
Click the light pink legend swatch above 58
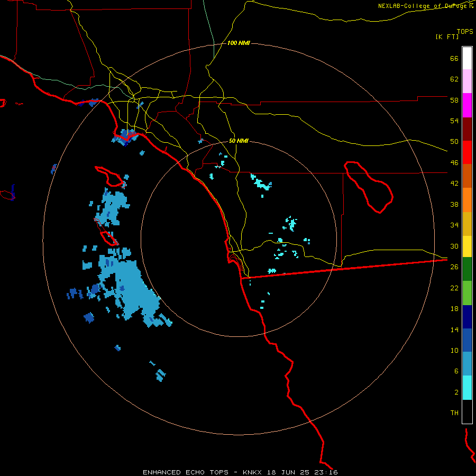467,81
